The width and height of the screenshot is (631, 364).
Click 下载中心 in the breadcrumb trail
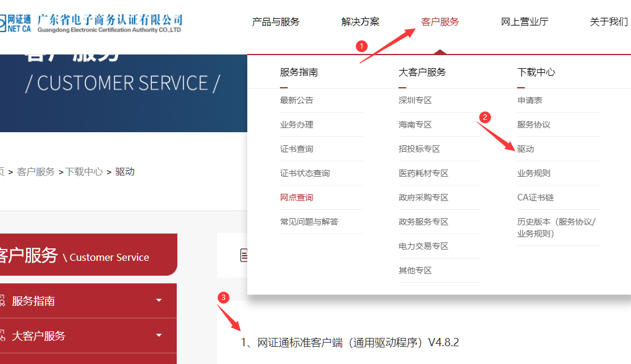84,172
